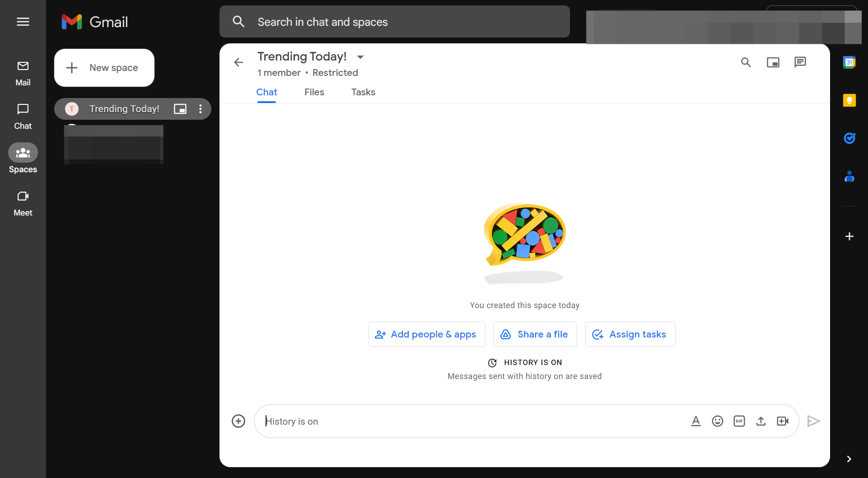Expand the Trending Today! space name dropdown
The width and height of the screenshot is (868, 478).
360,57
